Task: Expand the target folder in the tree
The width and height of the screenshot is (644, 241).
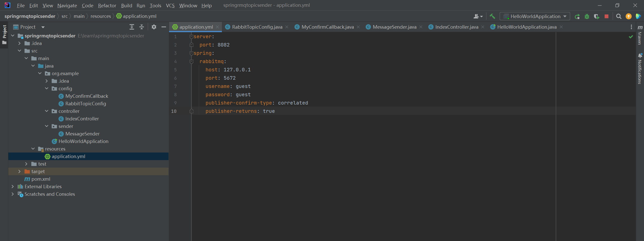Action: (19, 171)
